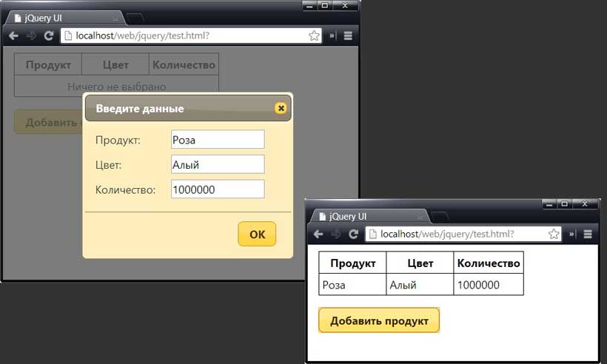Click the 'Введите данные' dialog title
This screenshot has height=364, width=607.
[140, 109]
